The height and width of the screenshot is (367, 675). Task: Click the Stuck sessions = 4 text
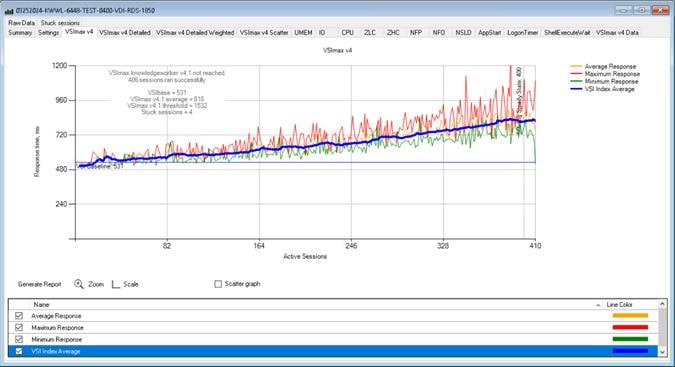[x=167, y=112]
